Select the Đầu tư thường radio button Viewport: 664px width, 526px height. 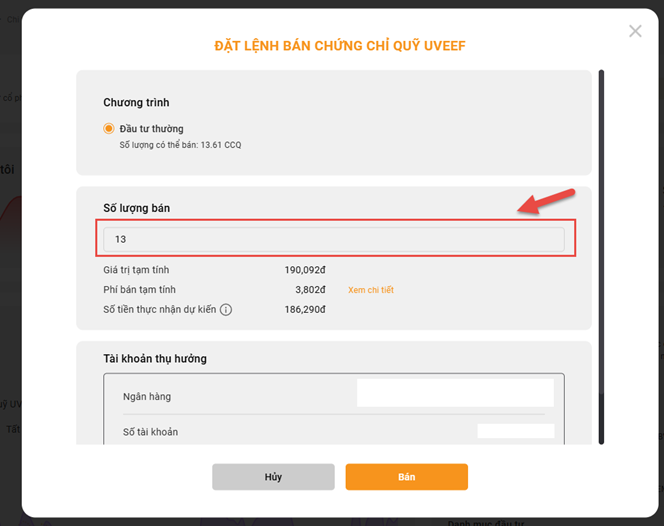(x=109, y=128)
